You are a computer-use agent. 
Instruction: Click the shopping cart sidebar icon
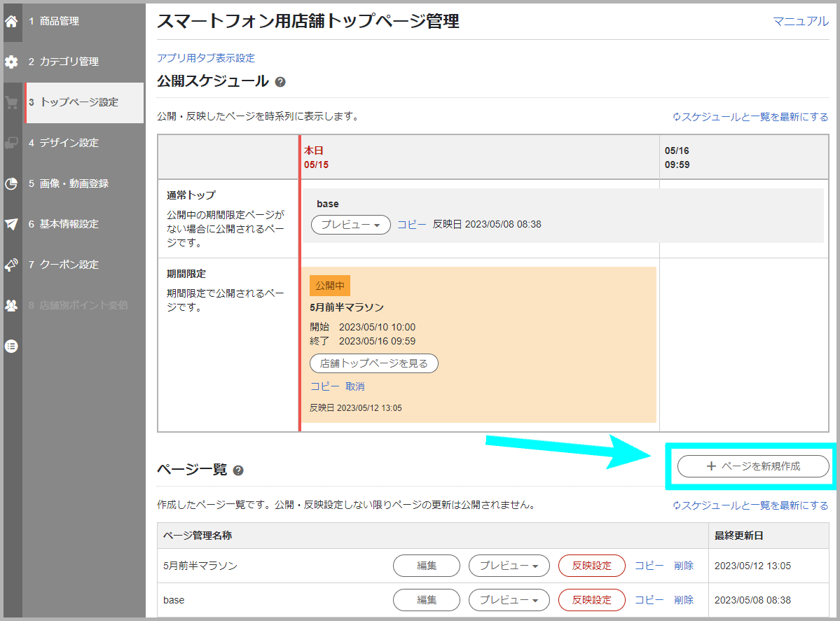(x=11, y=102)
